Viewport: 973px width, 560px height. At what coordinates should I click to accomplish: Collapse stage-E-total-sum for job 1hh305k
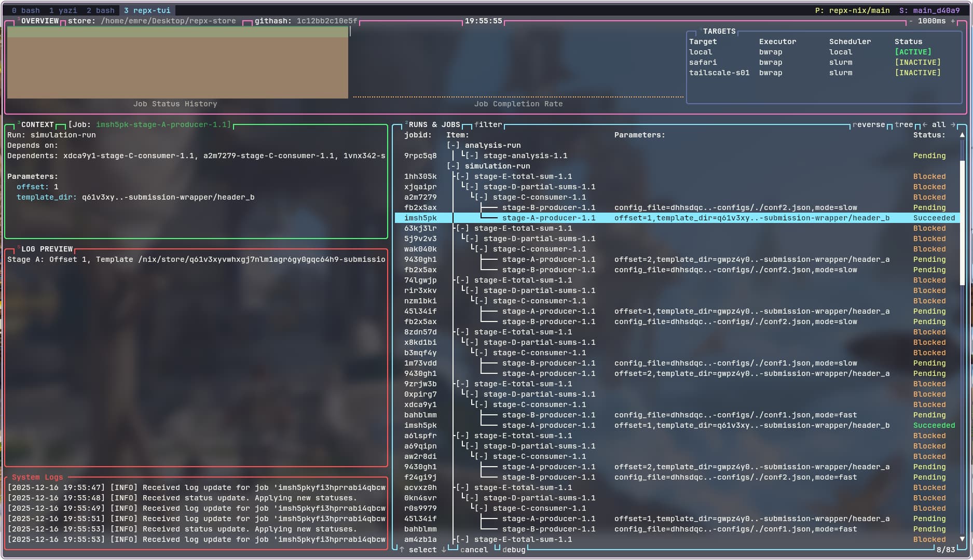462,177
